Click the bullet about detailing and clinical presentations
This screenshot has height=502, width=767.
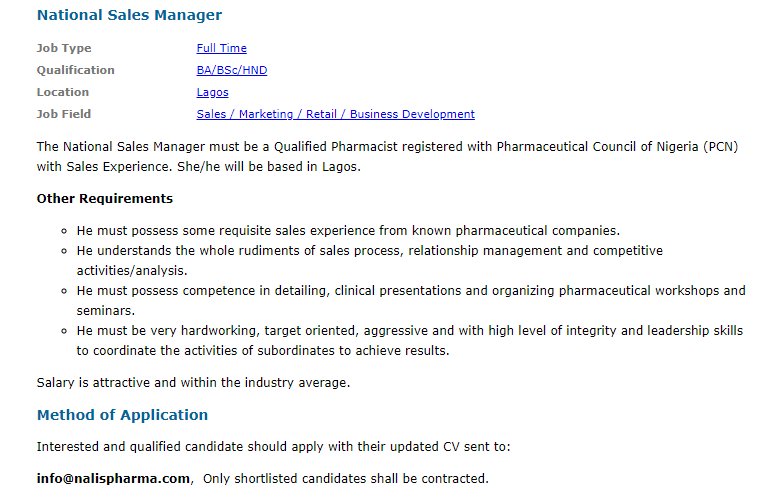[x=411, y=300]
